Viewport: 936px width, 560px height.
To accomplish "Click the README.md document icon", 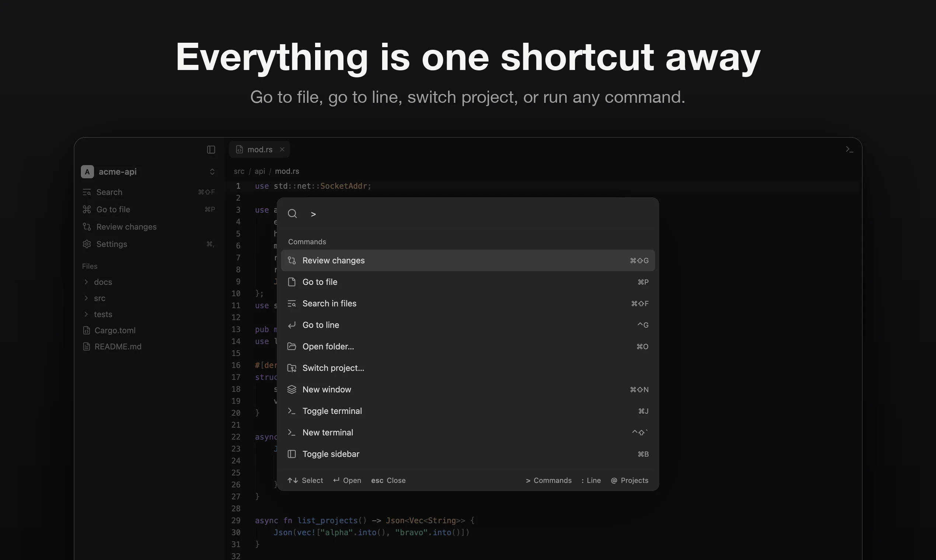I will (87, 346).
